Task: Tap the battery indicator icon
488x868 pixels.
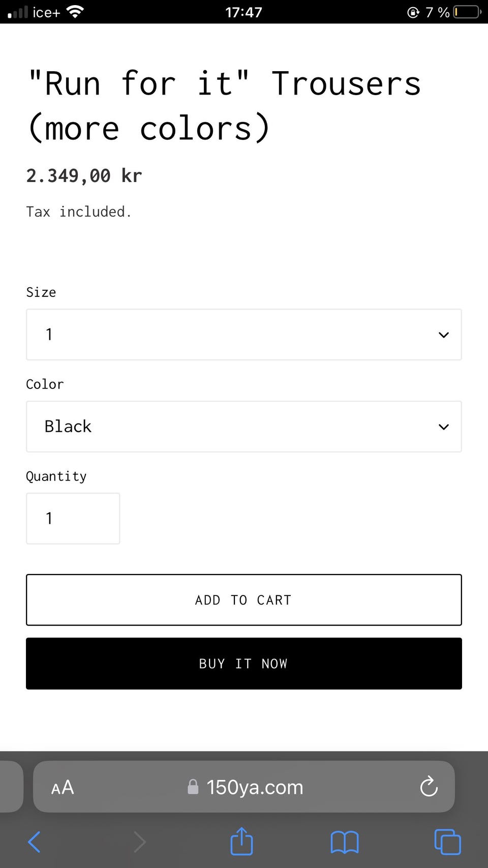Action: pos(467,12)
